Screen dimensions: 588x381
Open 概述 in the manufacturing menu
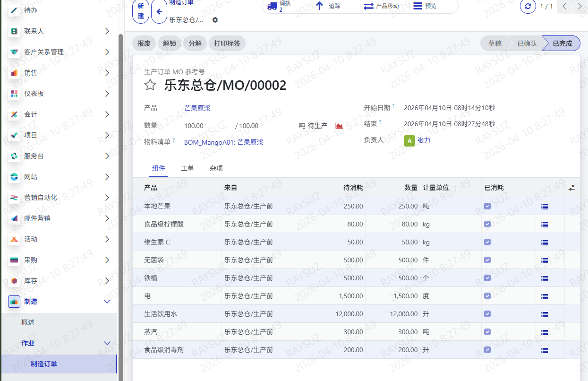(x=28, y=322)
